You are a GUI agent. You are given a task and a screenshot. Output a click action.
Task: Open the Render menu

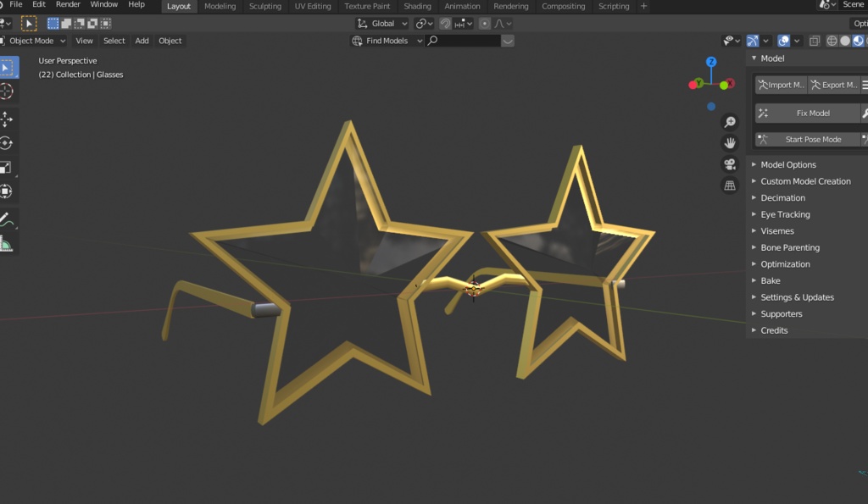click(67, 4)
